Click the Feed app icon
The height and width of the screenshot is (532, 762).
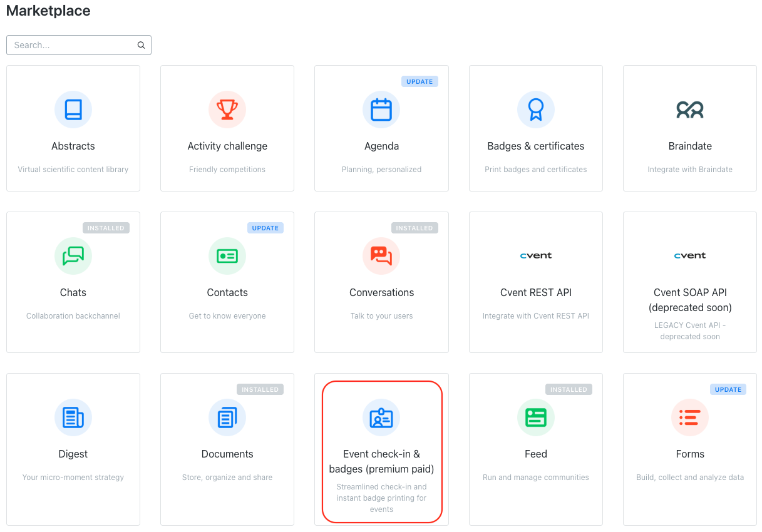point(535,417)
